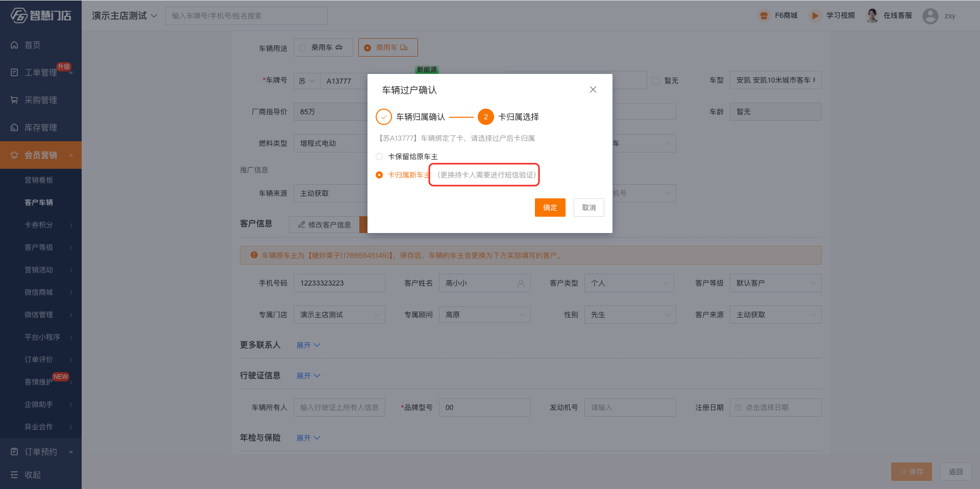
Task: Open 学习视频 play icon
Action: click(815, 16)
